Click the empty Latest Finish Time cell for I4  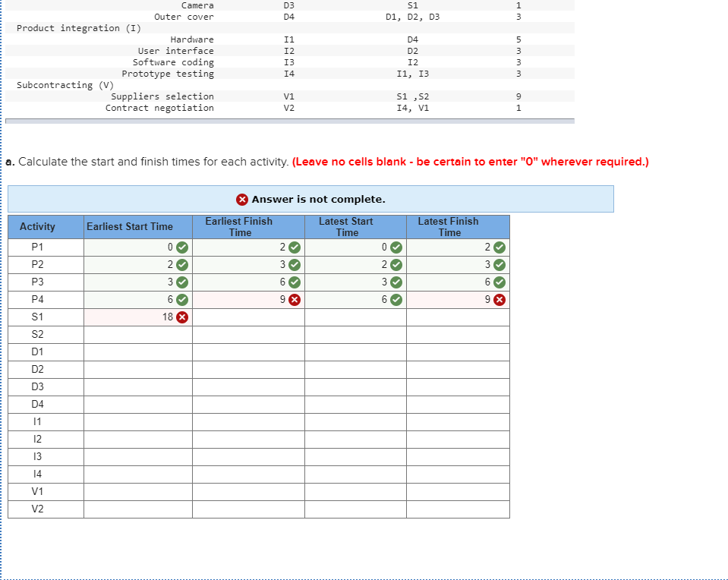(x=458, y=474)
